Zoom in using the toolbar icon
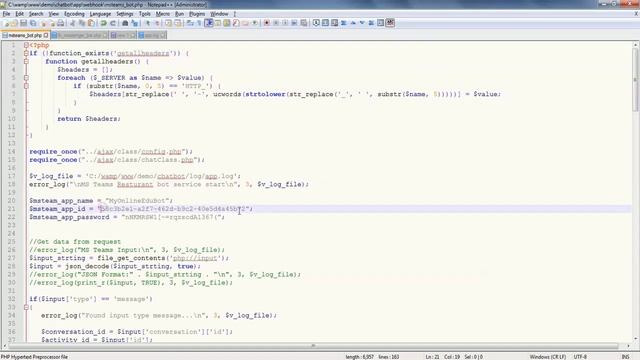Viewport: 640px width, 360px height. click(147, 23)
